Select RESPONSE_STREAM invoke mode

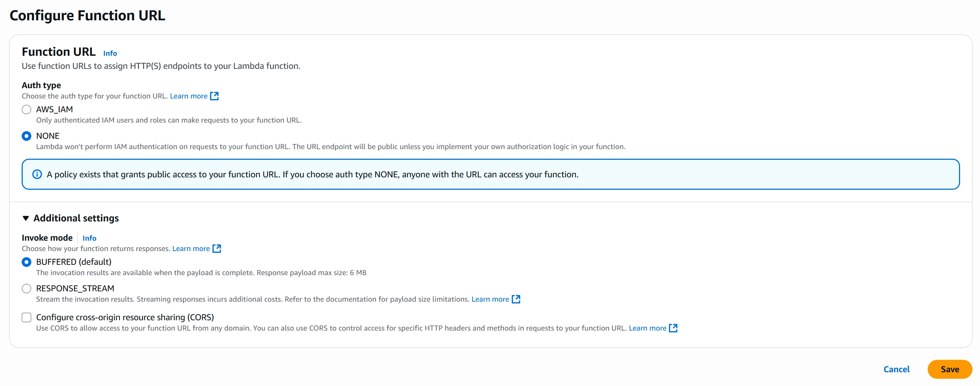pyautogui.click(x=26, y=289)
